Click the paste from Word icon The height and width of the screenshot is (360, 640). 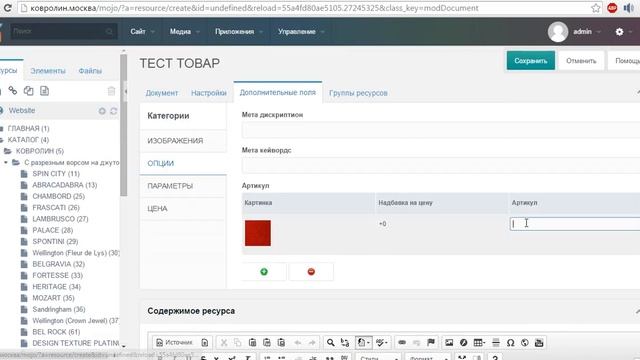[x=281, y=342]
